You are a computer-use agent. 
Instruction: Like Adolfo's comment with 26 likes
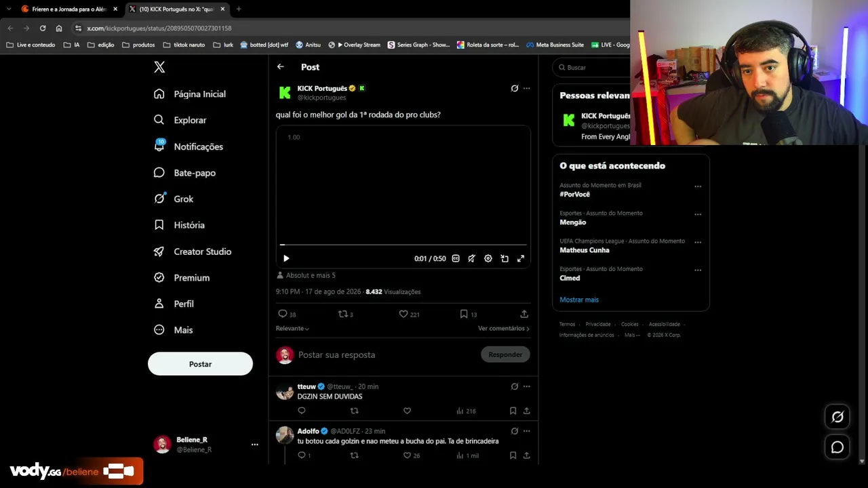[x=412, y=455]
